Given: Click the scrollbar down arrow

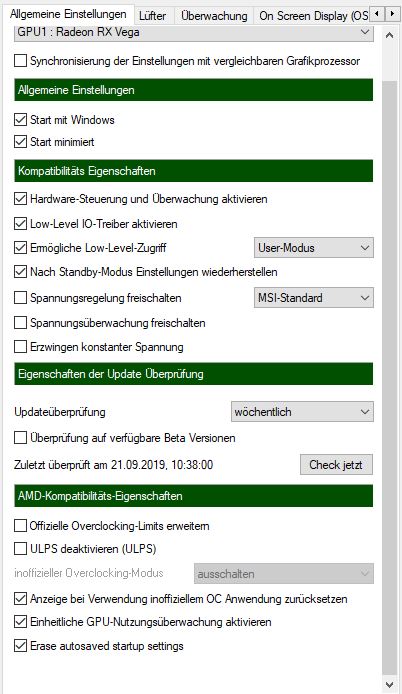Looking at the screenshot, I should click(390, 684).
